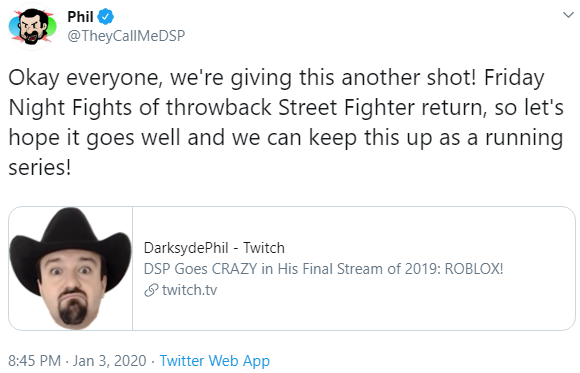
Task: Click the blue verified checkmark badge
Action: point(105,17)
